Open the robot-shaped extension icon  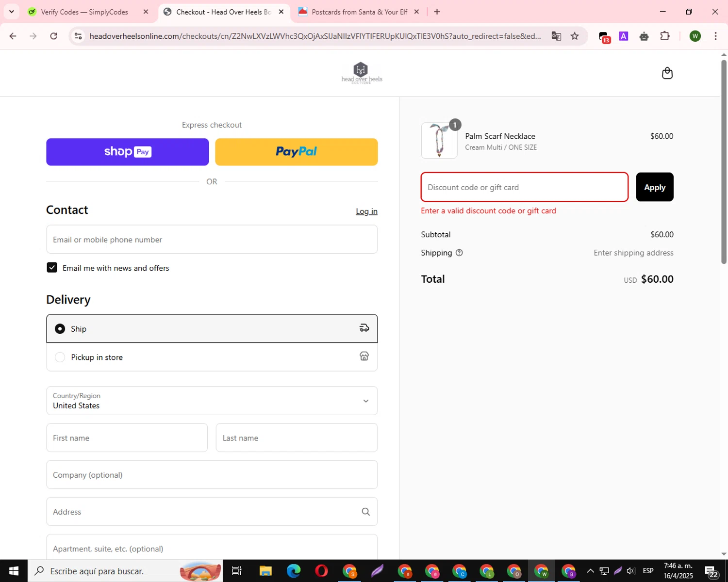click(x=644, y=36)
